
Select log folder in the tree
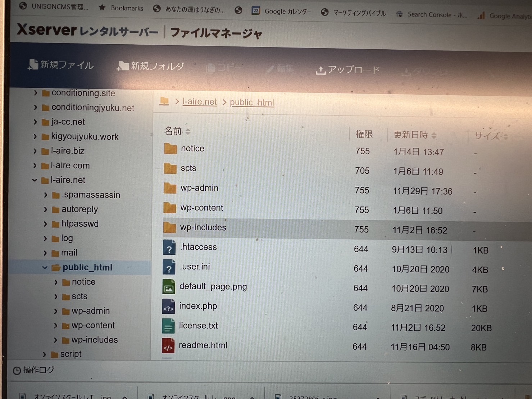67,238
